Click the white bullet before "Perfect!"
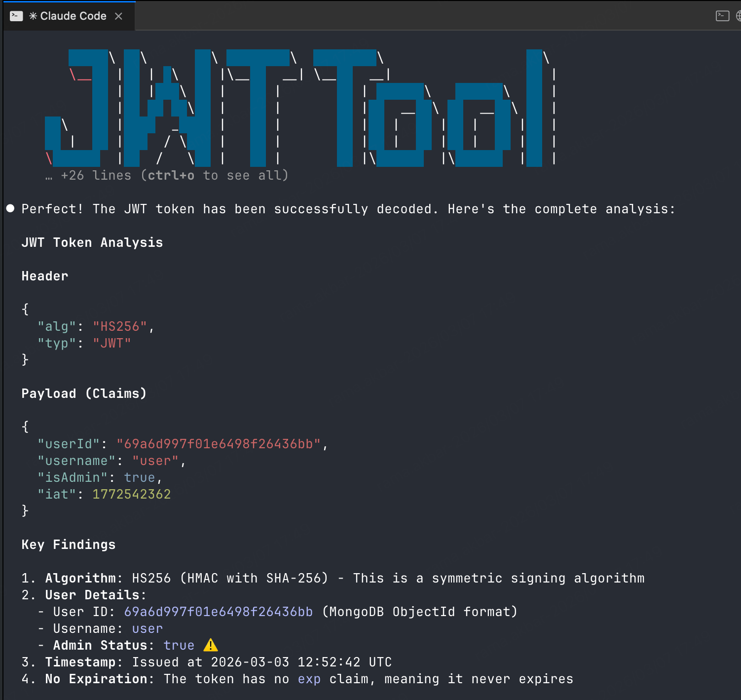The height and width of the screenshot is (700, 741). (x=10, y=208)
